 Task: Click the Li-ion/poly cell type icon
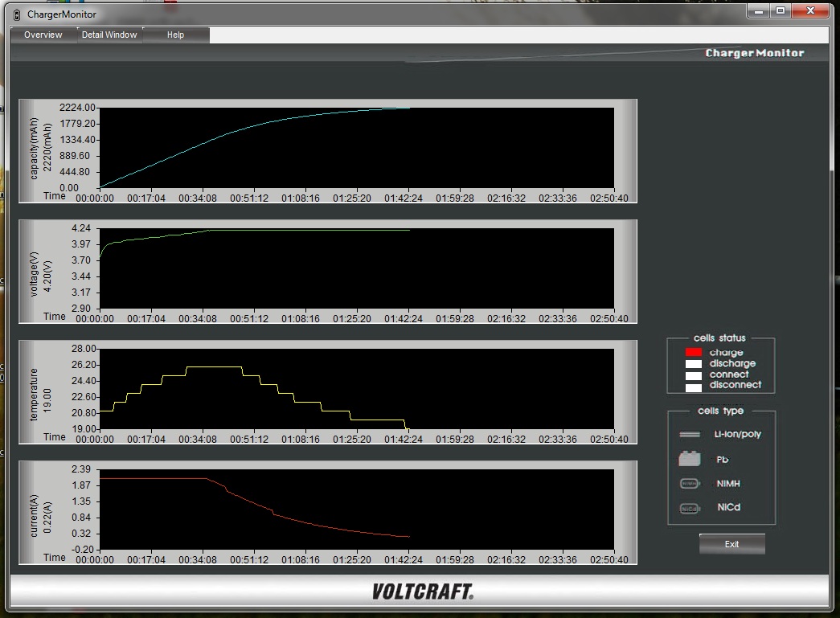[690, 434]
